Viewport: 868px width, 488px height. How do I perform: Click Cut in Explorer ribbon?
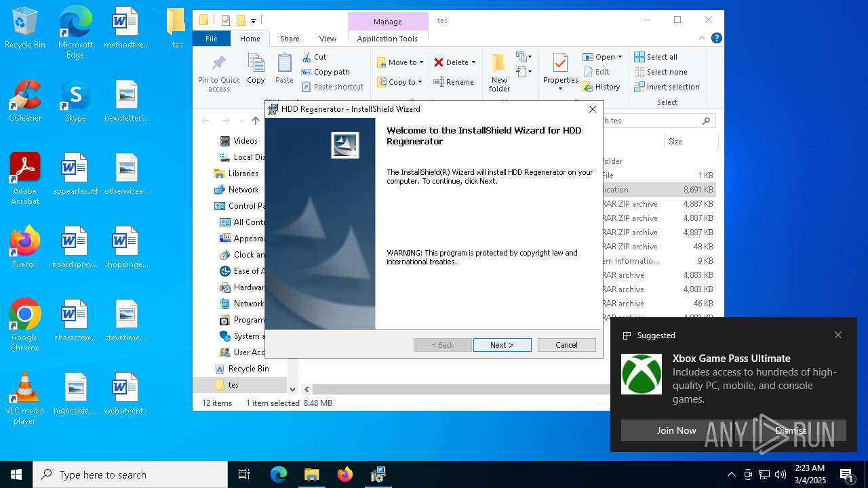click(314, 57)
